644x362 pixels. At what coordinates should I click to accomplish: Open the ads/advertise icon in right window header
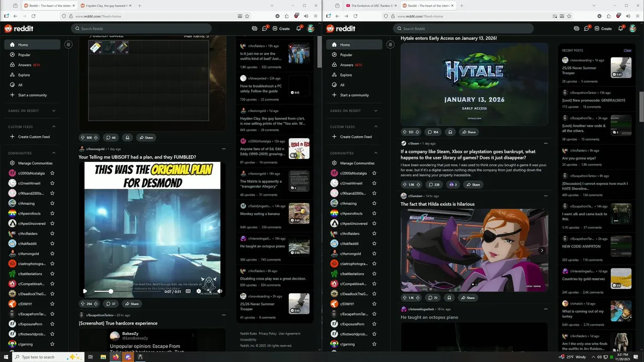pos(577,29)
